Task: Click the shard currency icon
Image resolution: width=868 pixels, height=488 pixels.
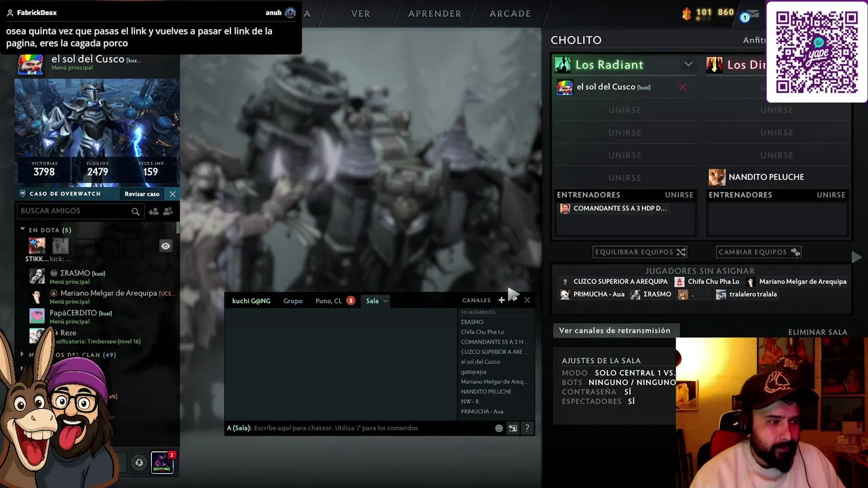Action: click(686, 14)
